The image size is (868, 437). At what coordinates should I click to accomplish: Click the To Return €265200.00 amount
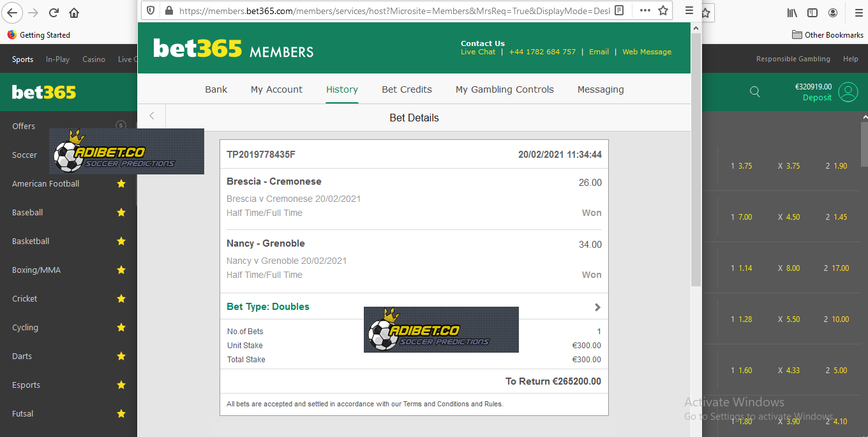[553, 381]
